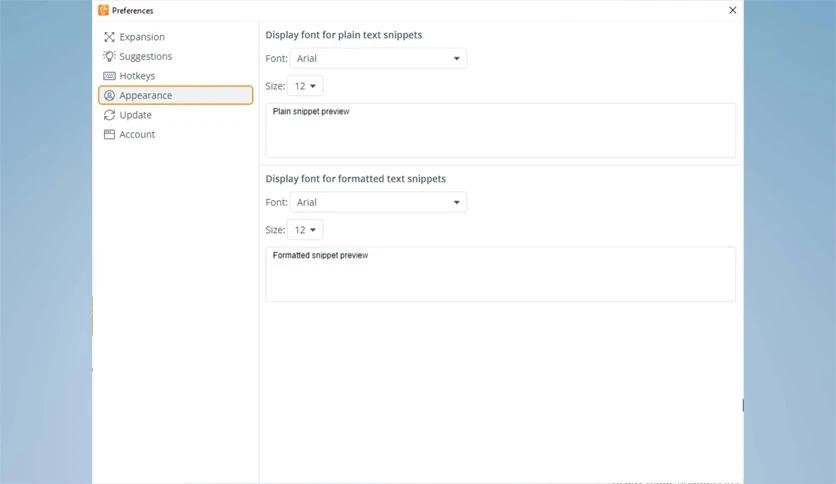Viewport: 836px width, 484px height.
Task: Open the Expansion preferences section
Action: pos(142,37)
